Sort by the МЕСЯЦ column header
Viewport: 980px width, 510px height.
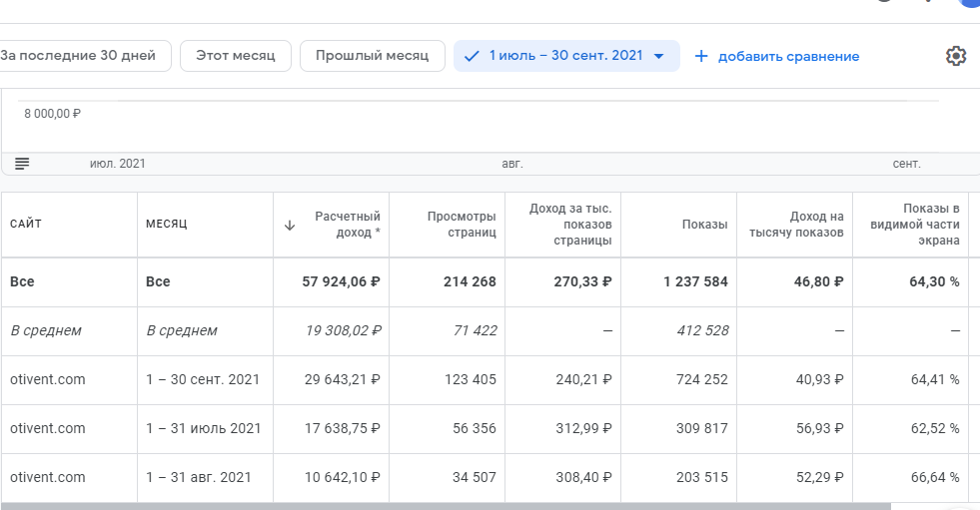tap(166, 224)
